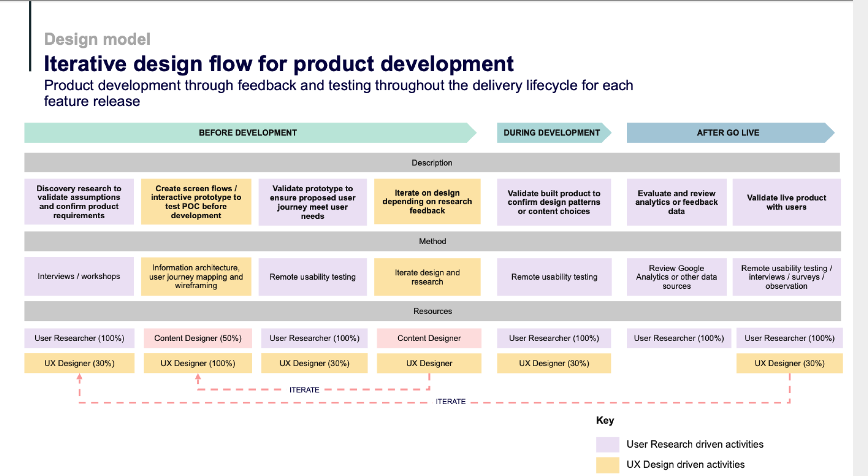Click the 'Evaluate and review analytics or feedback data' box

click(x=676, y=202)
